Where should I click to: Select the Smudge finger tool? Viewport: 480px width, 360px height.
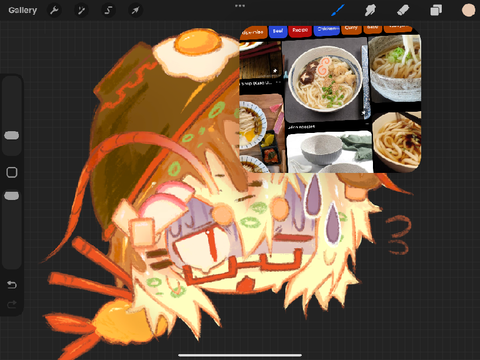(x=370, y=10)
